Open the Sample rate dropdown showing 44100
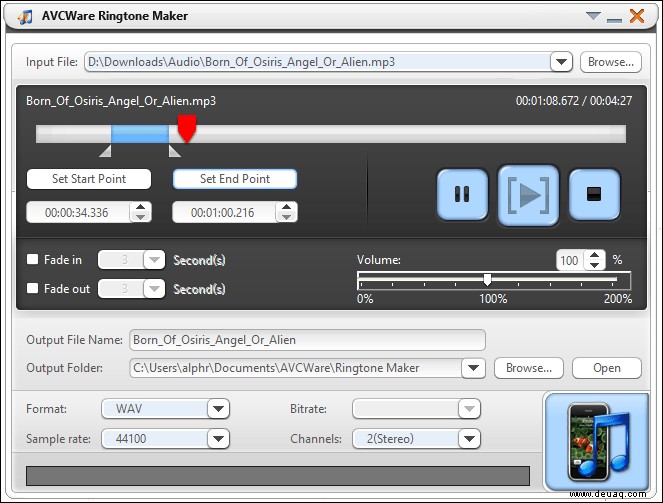This screenshot has height=503, width=663. coord(219,439)
